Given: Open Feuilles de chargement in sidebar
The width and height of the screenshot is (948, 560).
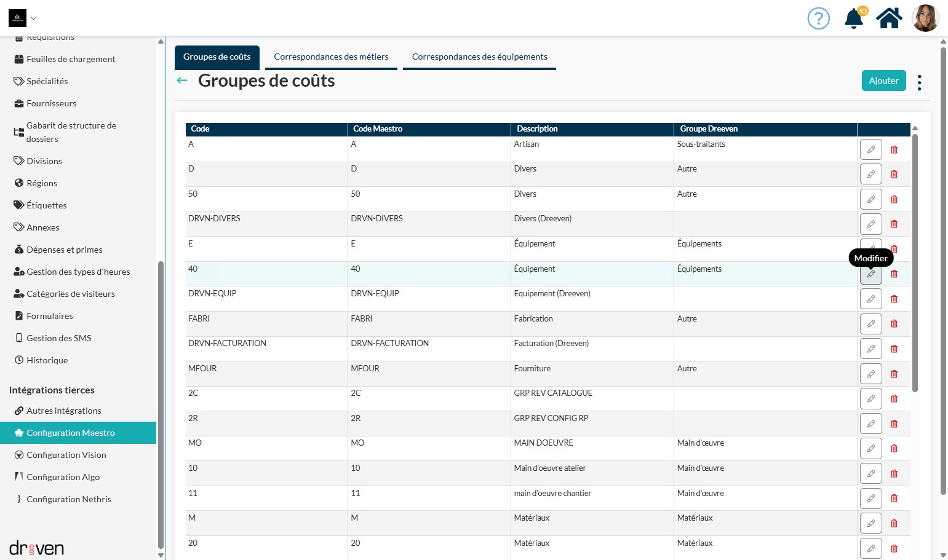Looking at the screenshot, I should point(78,59).
